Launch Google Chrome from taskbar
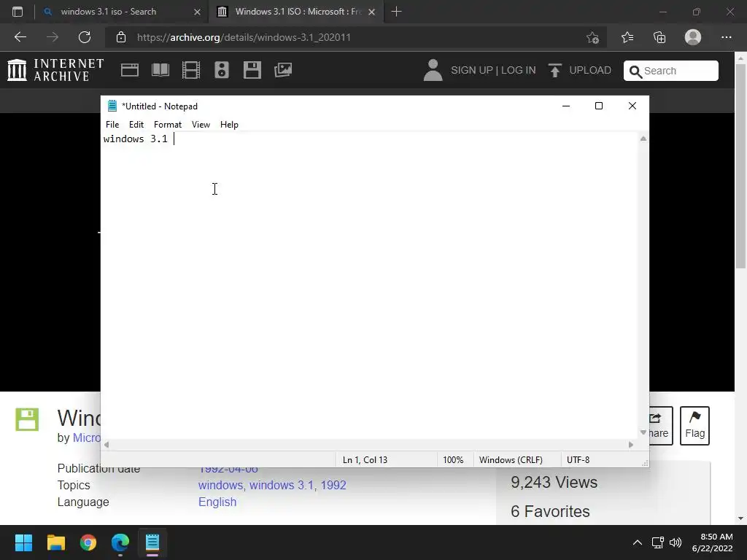The image size is (747, 560). click(88, 542)
